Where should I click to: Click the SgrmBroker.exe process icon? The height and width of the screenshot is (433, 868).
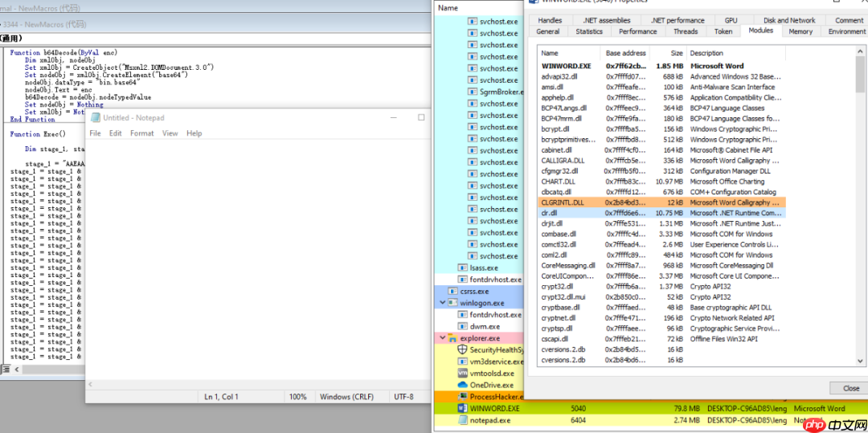[473, 92]
